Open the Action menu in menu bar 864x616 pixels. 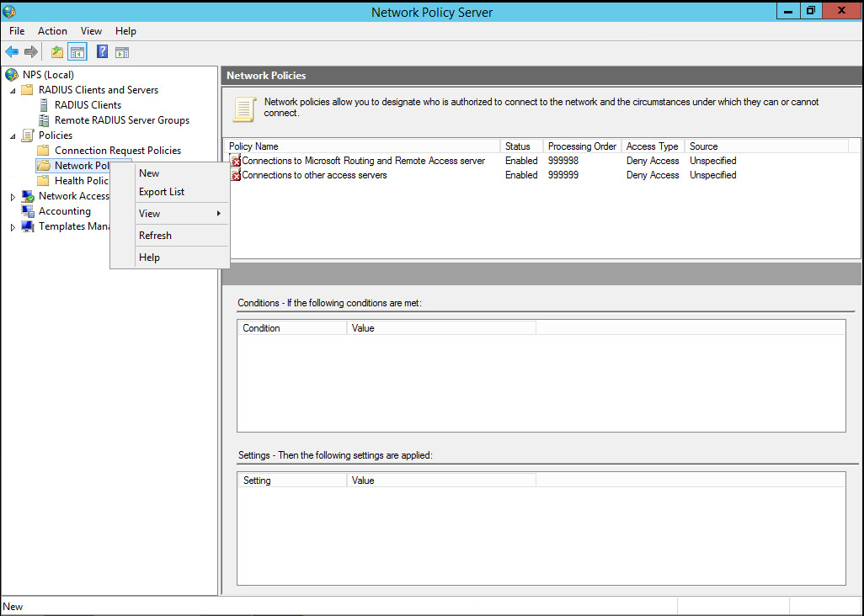52,31
